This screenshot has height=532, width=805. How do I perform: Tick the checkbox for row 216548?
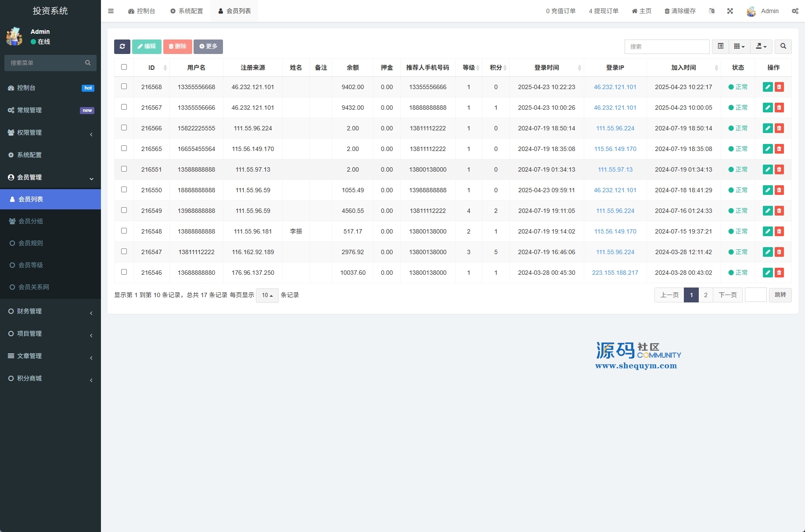pyautogui.click(x=124, y=231)
